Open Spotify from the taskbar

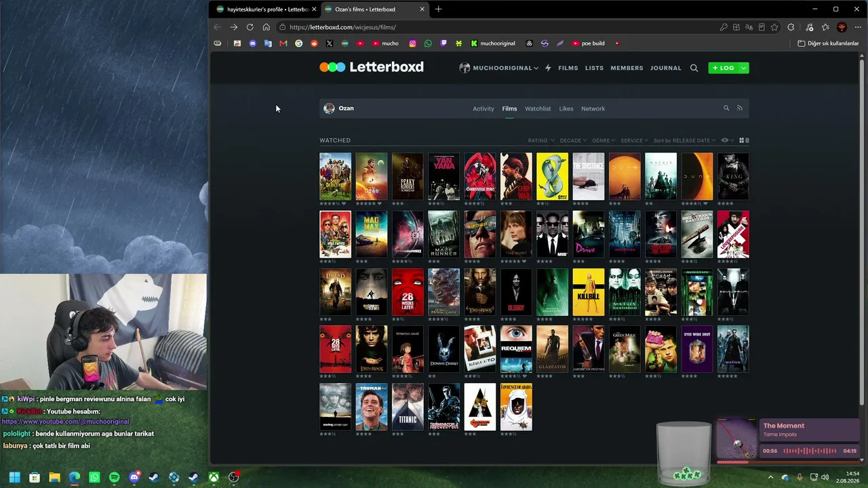114,477
